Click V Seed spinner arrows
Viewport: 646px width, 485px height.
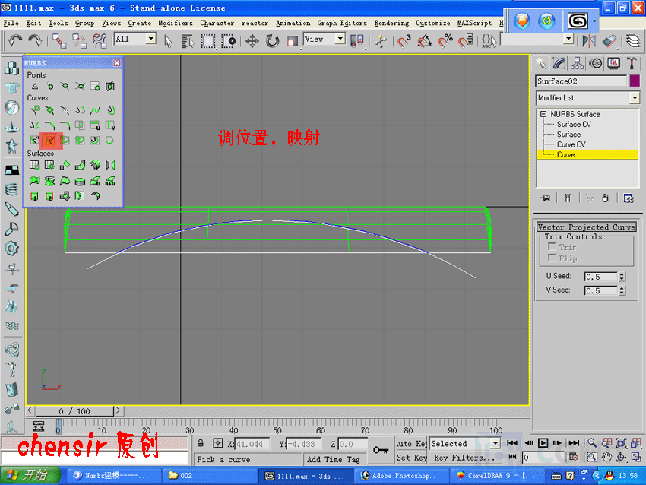[x=622, y=291]
